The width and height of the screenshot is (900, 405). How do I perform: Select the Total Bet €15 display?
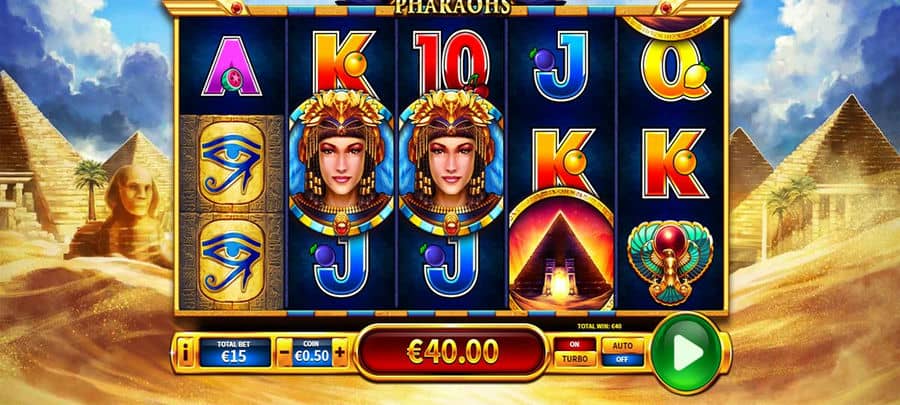click(235, 352)
